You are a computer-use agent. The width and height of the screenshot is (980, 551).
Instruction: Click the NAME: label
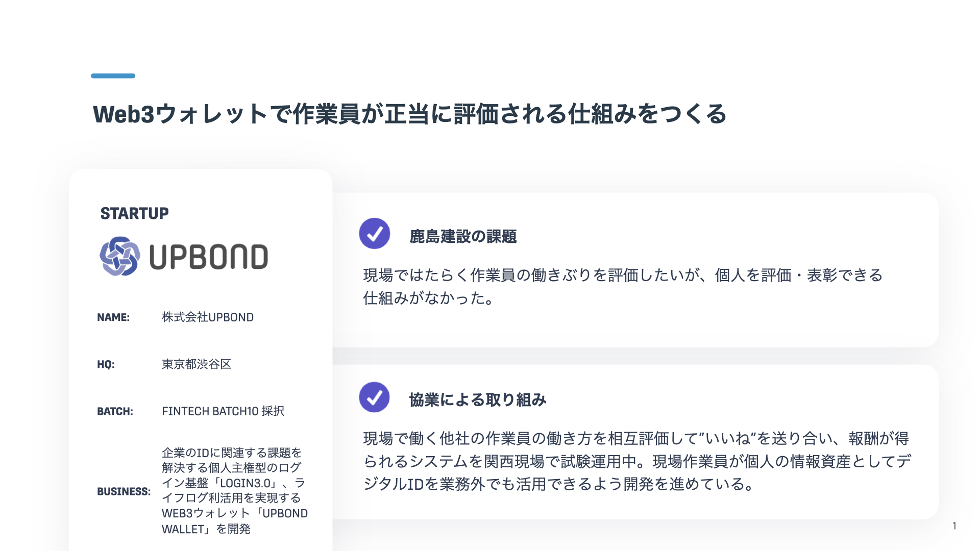[x=113, y=317]
